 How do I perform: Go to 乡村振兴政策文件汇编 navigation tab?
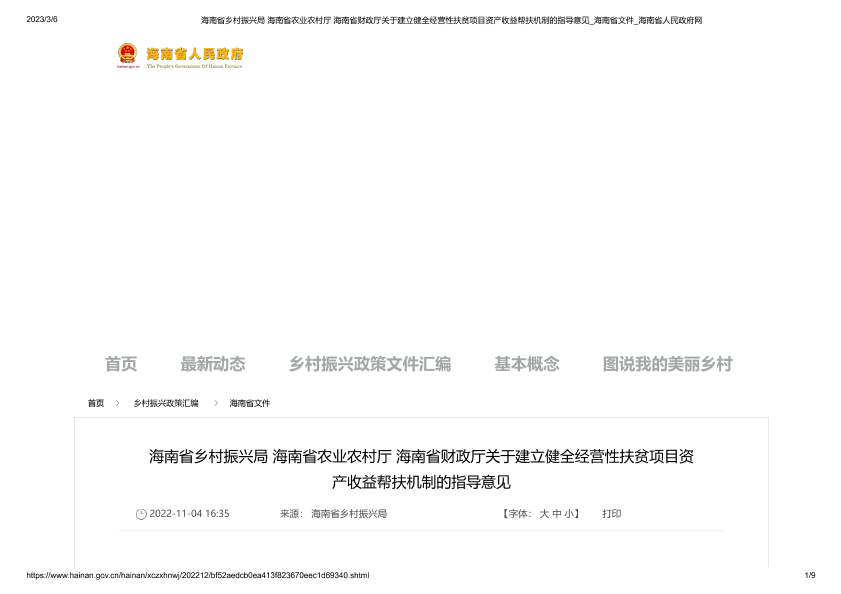coord(369,364)
